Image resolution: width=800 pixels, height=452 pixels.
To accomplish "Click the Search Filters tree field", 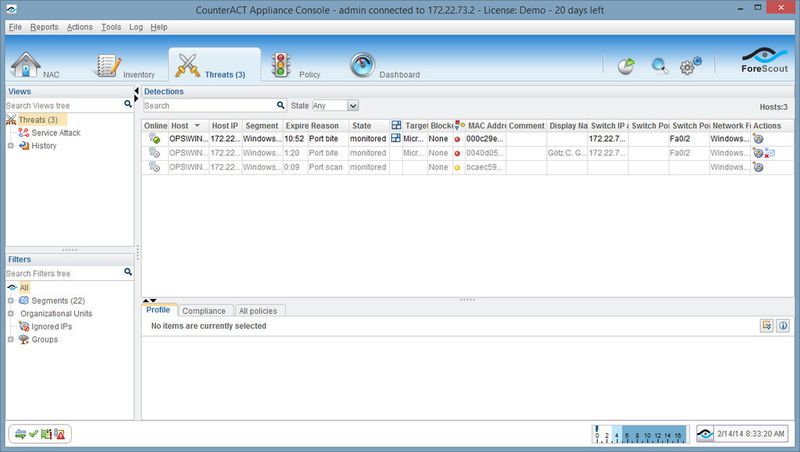I will [x=64, y=273].
